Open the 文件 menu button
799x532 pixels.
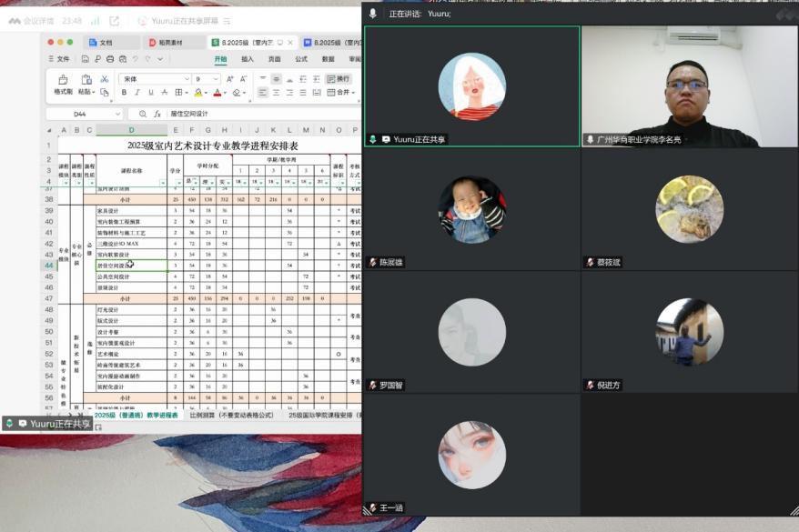58,59
